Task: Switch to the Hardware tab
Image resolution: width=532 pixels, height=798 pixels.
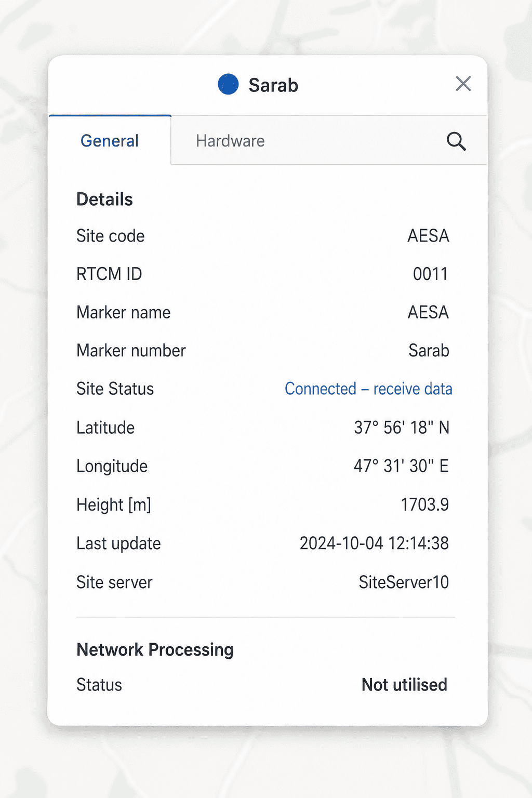Action: click(x=230, y=141)
